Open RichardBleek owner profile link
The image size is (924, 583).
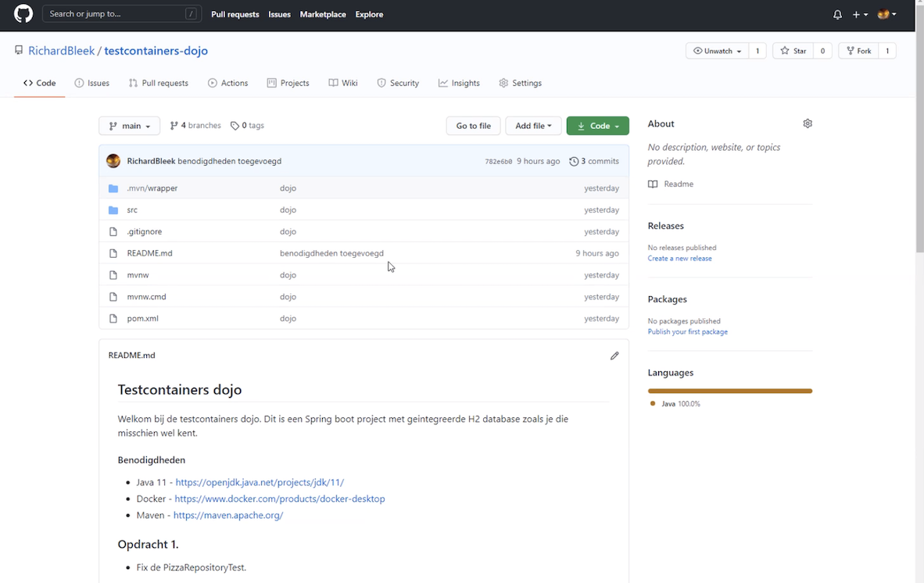61,51
